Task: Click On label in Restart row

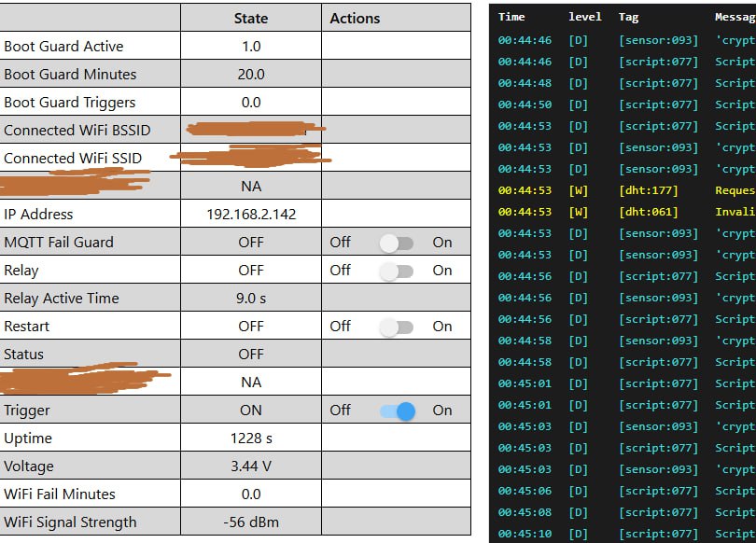Action: [x=442, y=326]
